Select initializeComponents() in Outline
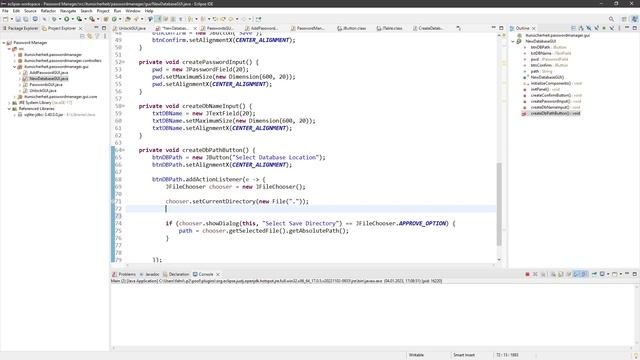This screenshot has width=640, height=360. point(550,83)
